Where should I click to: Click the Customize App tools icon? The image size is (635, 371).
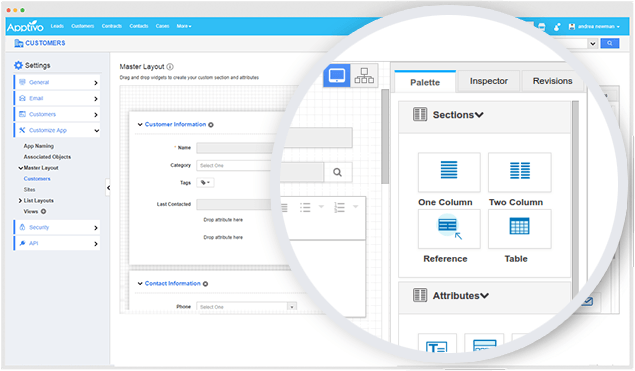22,130
